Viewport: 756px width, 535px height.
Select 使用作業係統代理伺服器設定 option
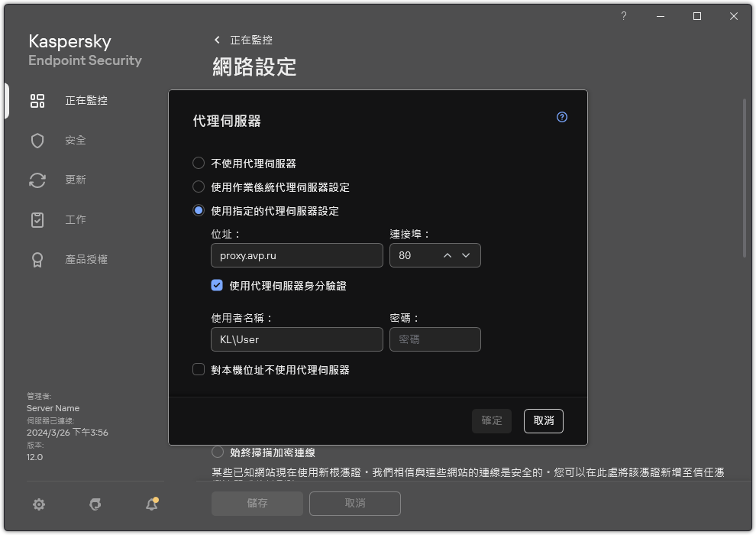(x=198, y=186)
